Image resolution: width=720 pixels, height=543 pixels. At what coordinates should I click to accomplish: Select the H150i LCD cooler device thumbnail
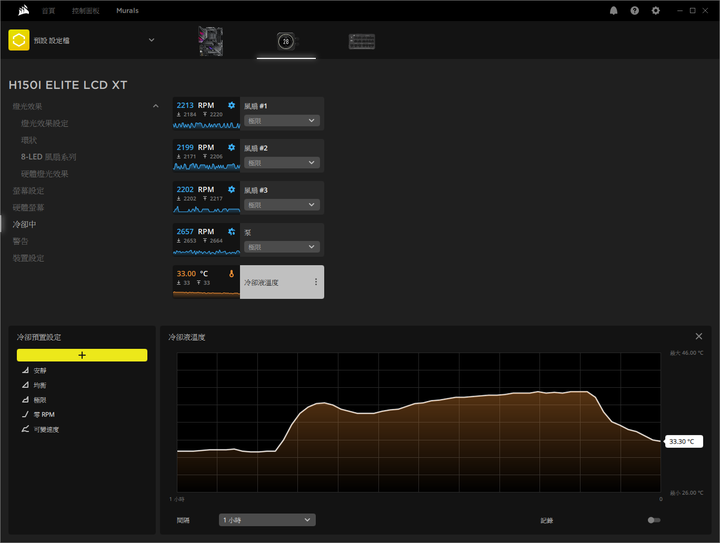[x=286, y=41]
